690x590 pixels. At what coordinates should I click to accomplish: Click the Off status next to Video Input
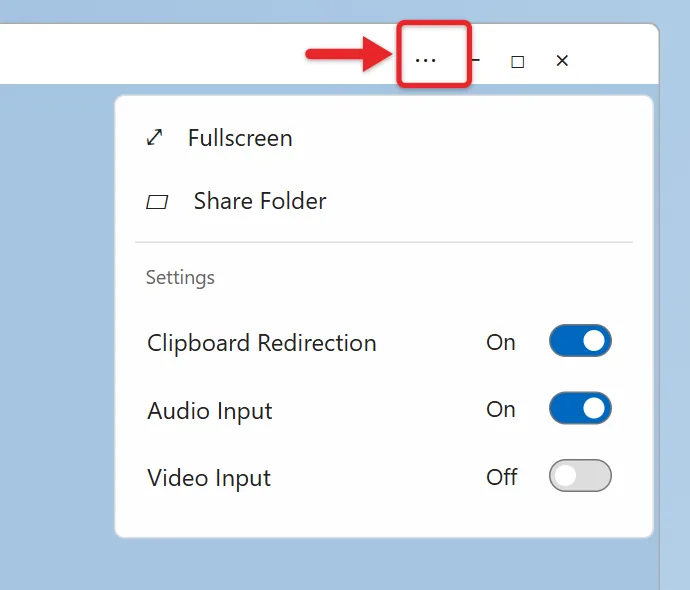(x=502, y=477)
